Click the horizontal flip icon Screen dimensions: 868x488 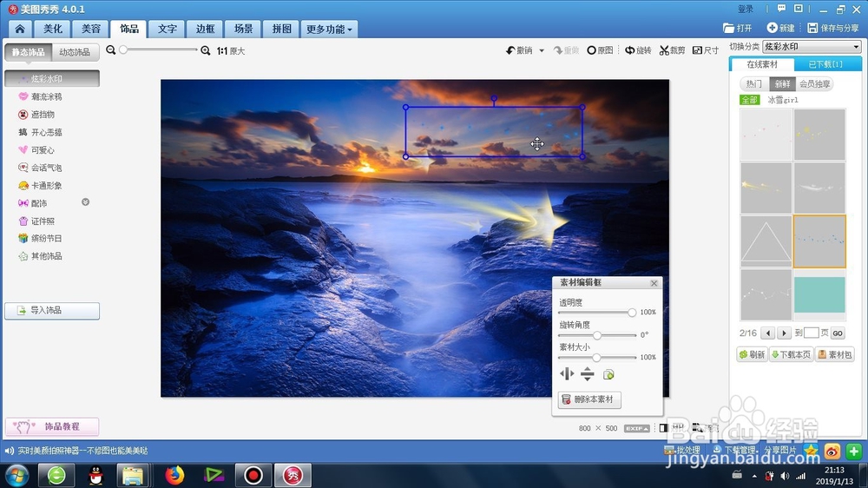point(566,374)
